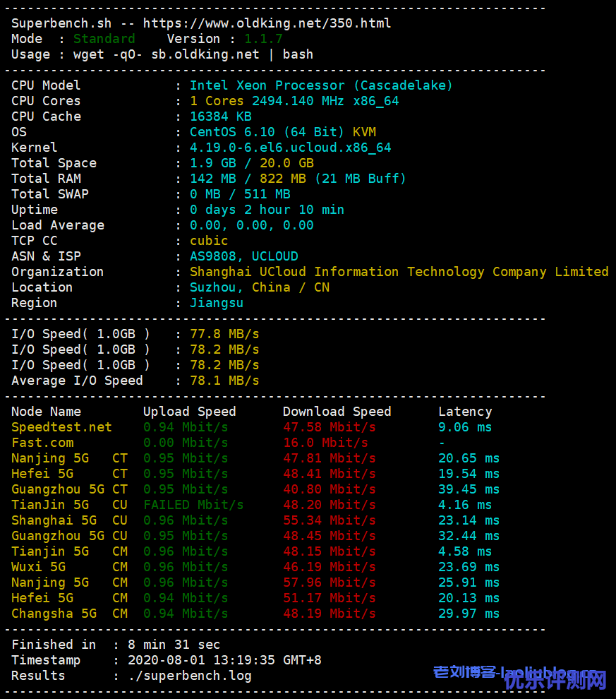616x699 pixels.
Task: Click the timestamp 2020-08-01 13:19:35 text
Action: point(224,660)
